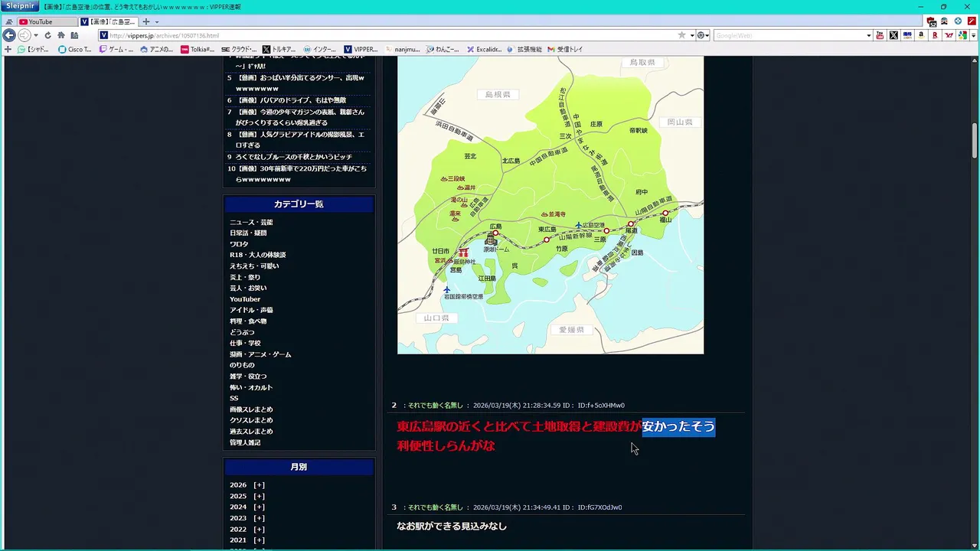Click the red Z icon at top right
This screenshot has width=980, height=551.
click(x=970, y=21)
